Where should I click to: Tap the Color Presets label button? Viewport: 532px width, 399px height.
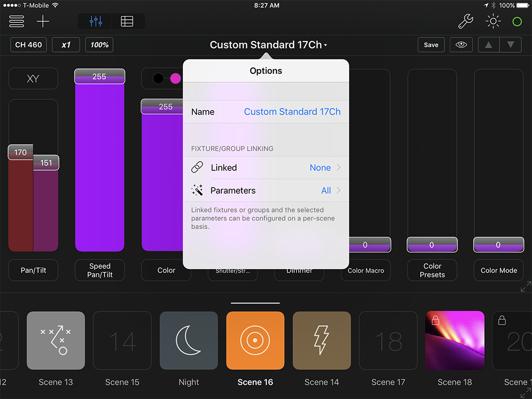click(432, 270)
